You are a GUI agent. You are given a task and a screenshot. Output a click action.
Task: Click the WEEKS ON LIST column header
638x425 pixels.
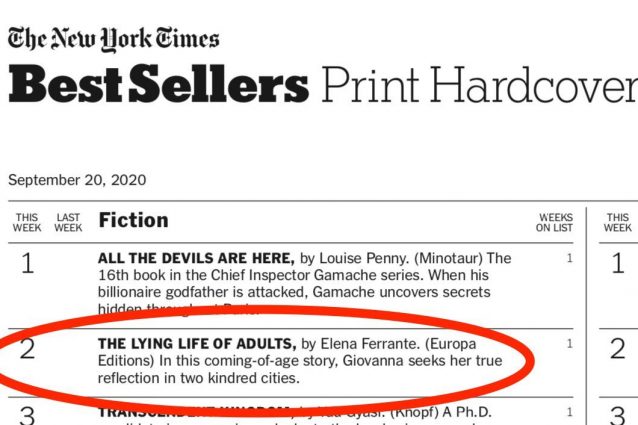[x=556, y=221]
